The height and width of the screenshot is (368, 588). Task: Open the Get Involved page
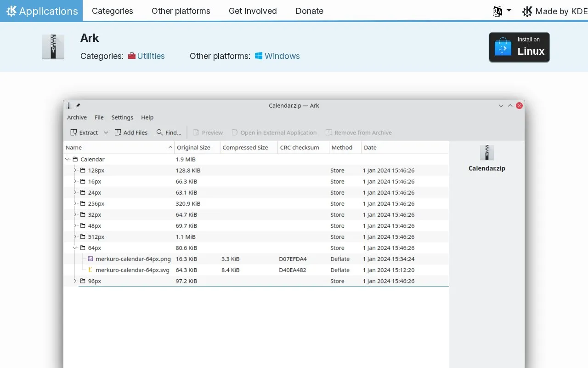tap(253, 11)
